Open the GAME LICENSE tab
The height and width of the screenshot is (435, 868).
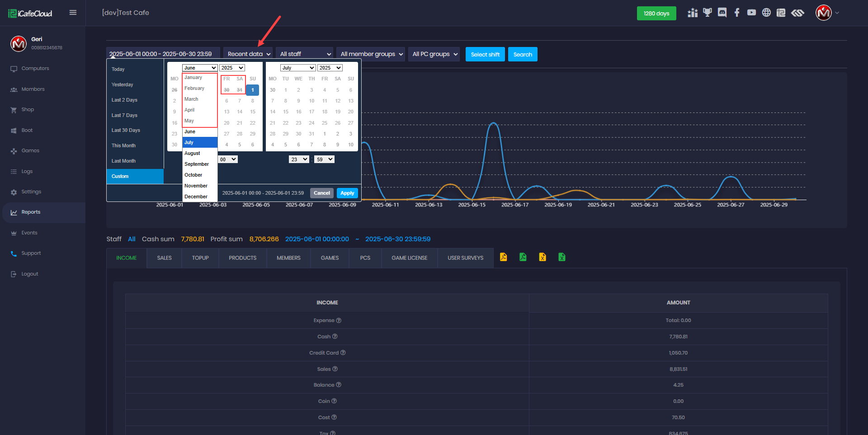point(409,258)
